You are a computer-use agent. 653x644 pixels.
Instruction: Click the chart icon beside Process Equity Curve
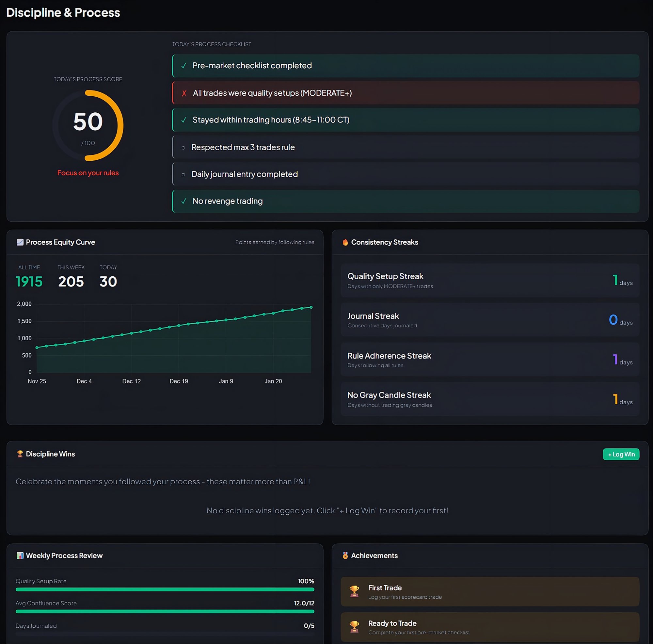(20, 242)
